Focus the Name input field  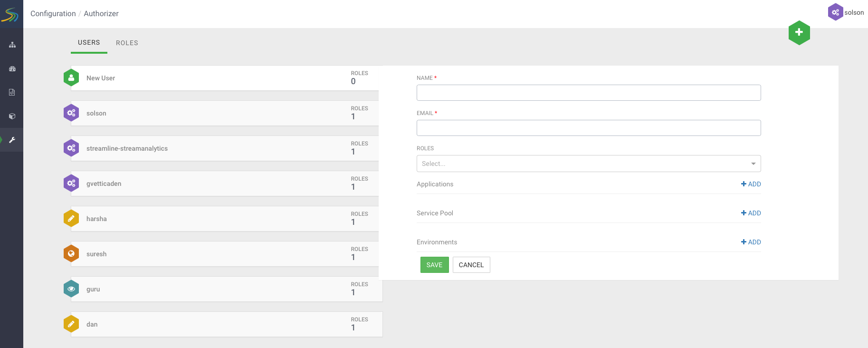[588, 93]
